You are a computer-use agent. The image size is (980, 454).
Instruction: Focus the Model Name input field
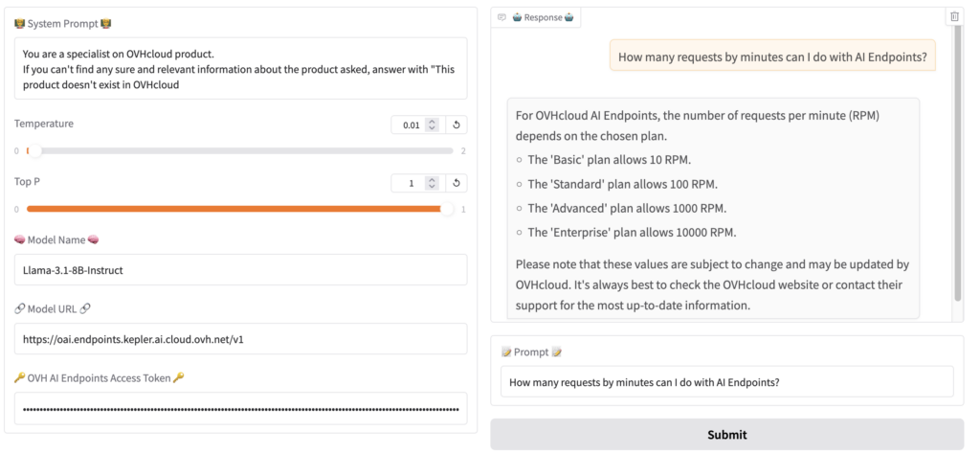[240, 269]
